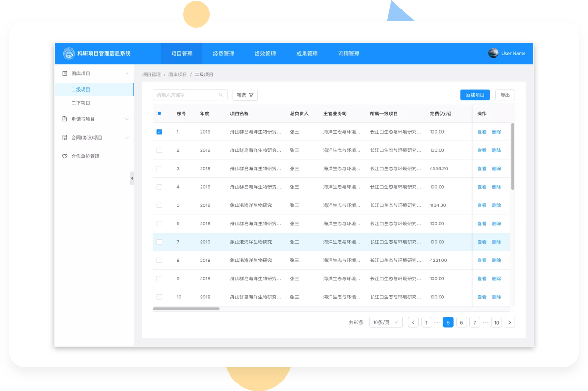Open the 成果管理 top tab
588x391 pixels.
pyautogui.click(x=307, y=54)
